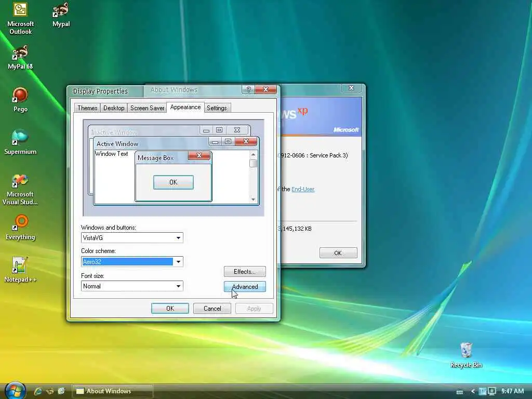This screenshot has width=532, height=399.
Task: Open the Start menu orb
Action: 15,391
